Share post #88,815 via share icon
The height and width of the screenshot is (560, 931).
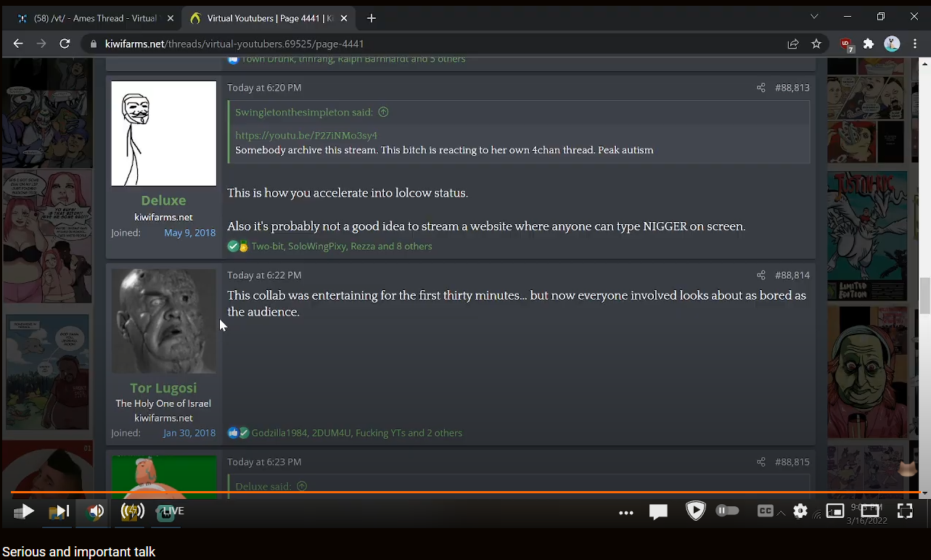pos(760,462)
